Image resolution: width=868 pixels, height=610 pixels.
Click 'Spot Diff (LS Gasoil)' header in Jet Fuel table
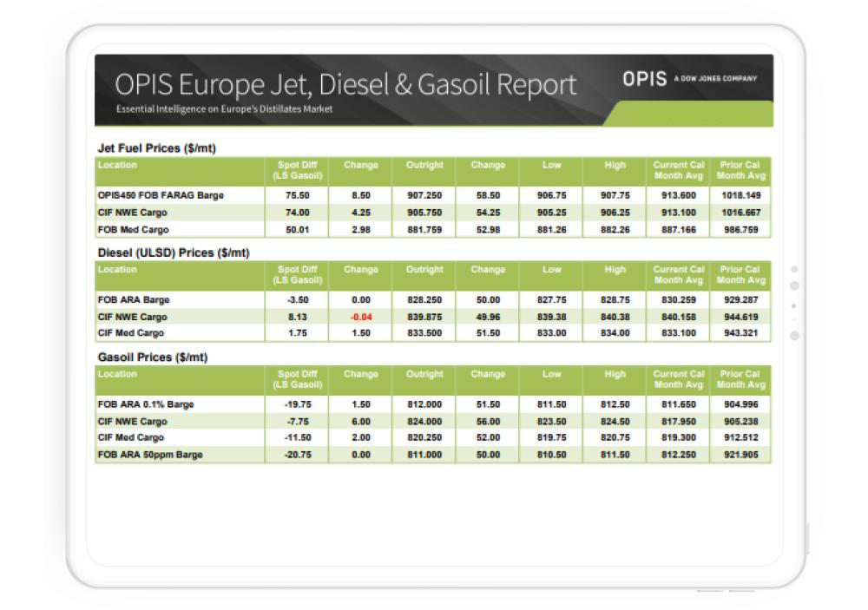[297, 170]
